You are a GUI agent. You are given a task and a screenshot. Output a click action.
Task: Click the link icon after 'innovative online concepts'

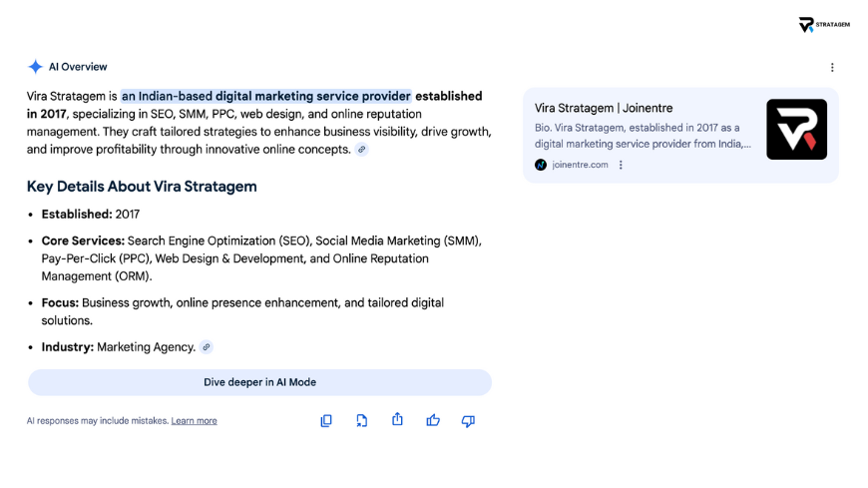tap(362, 150)
